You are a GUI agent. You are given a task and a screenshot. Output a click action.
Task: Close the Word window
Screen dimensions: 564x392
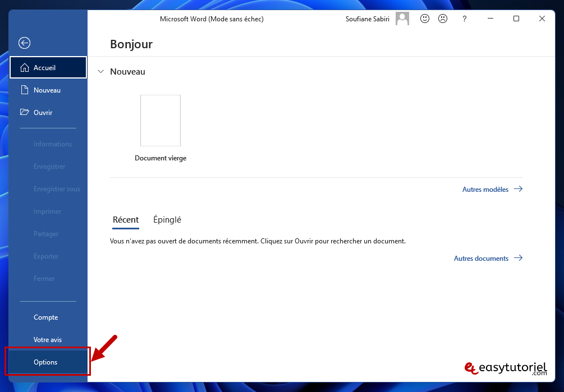[x=542, y=19]
